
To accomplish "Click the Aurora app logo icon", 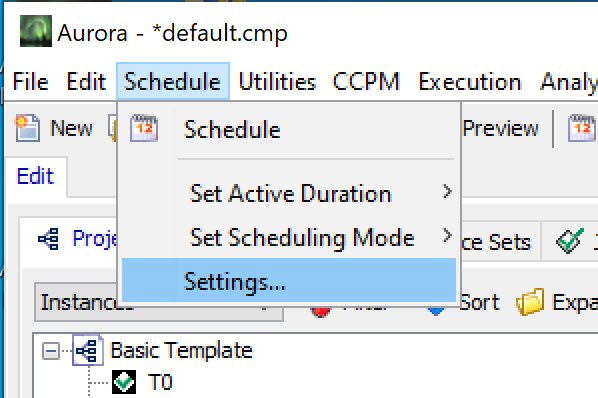I will click(x=36, y=31).
